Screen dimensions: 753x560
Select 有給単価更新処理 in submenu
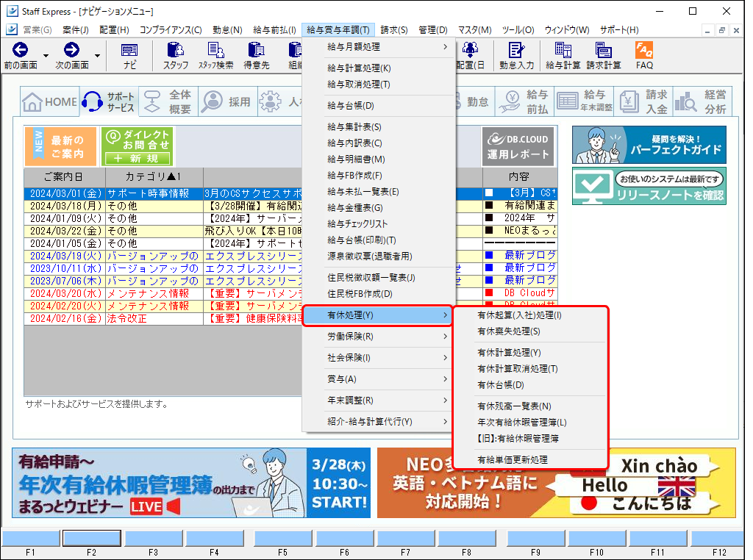[531, 460]
